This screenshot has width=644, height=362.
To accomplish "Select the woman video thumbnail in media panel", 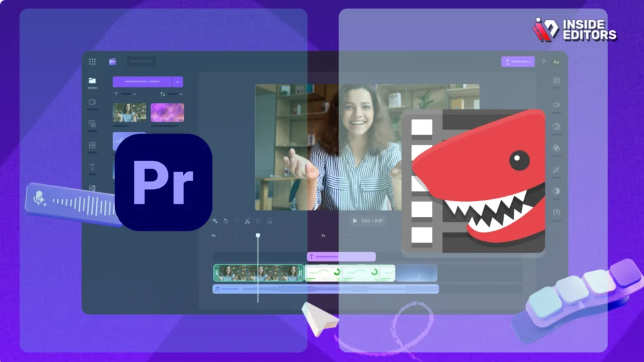I will (130, 112).
